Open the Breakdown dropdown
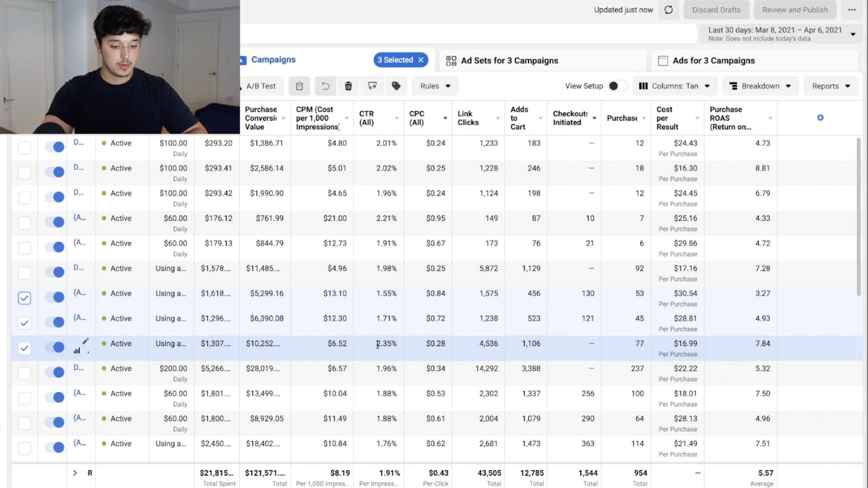The height and width of the screenshot is (488, 868). (760, 86)
